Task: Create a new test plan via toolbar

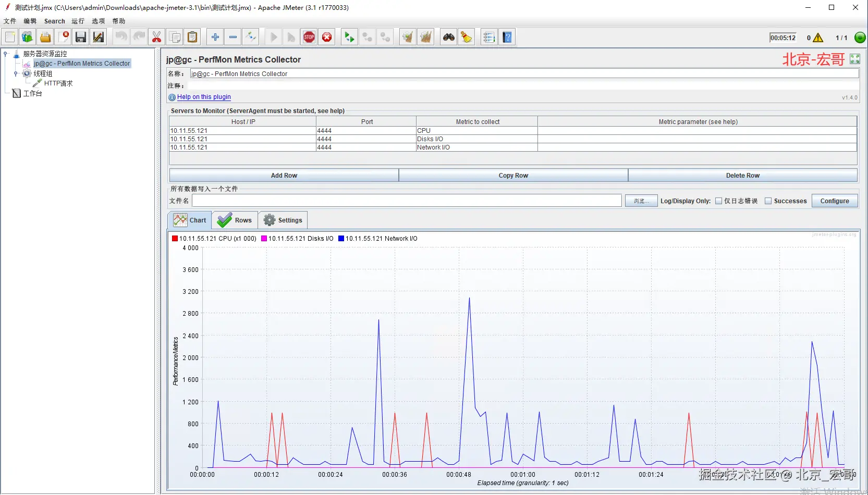Action: pyautogui.click(x=10, y=37)
